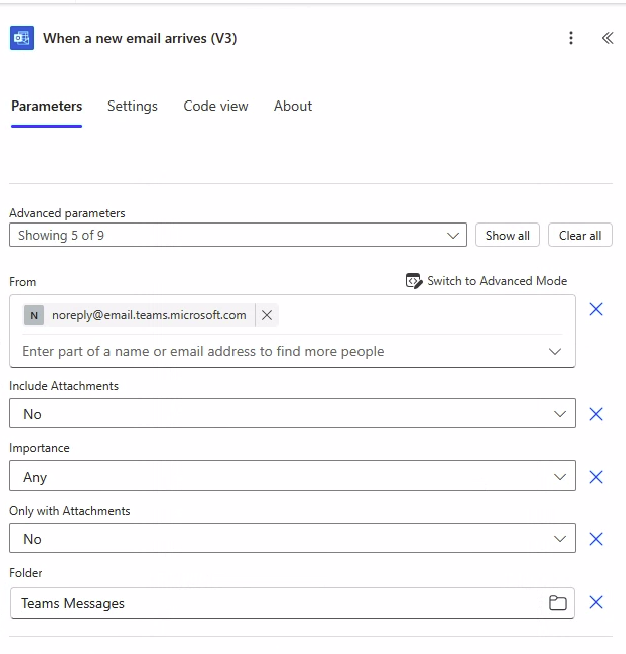This screenshot has width=626, height=654.
Task: Switch to the Code view tab
Action: tap(216, 106)
